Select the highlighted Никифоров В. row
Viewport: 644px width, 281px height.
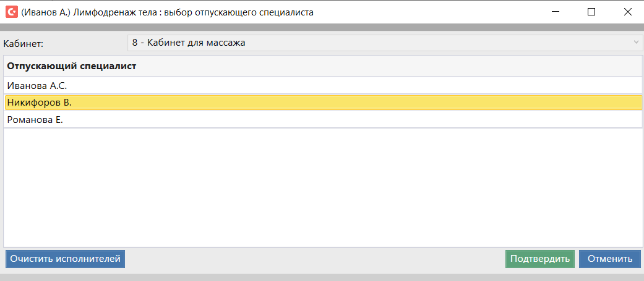point(40,103)
